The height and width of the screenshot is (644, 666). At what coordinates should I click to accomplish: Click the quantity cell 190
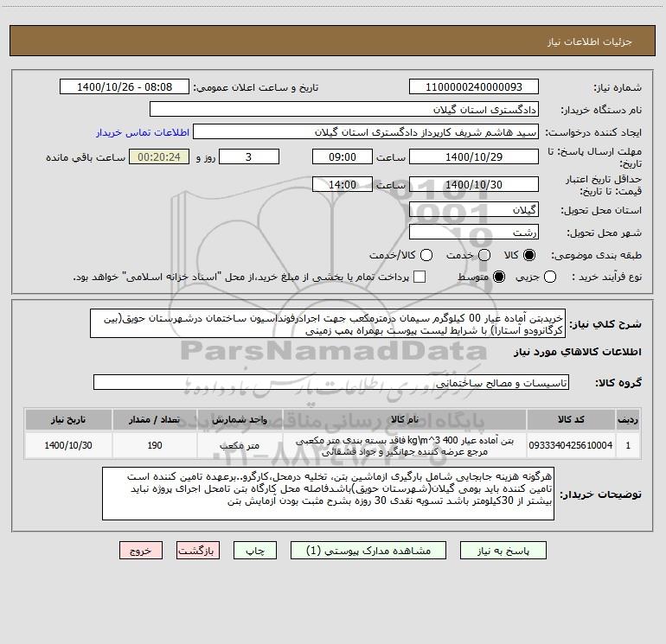click(155, 445)
